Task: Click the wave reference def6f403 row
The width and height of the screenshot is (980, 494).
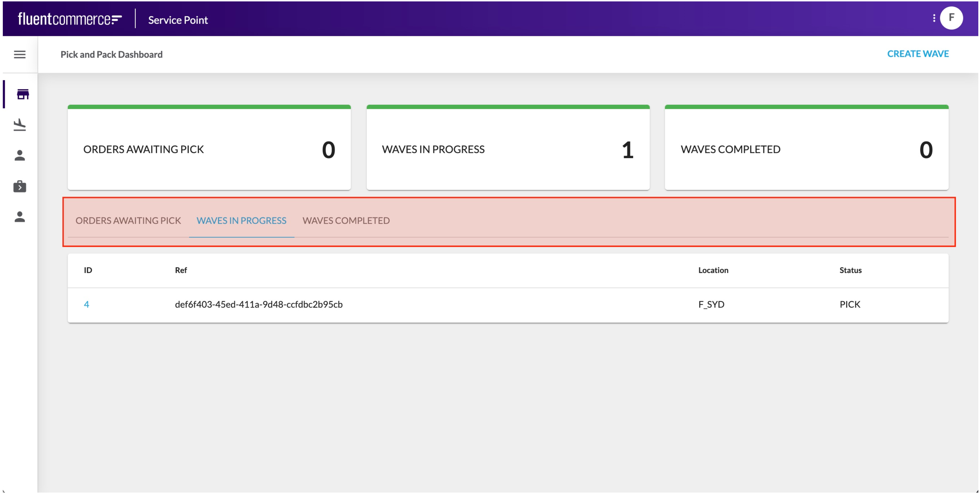Action: click(x=259, y=304)
